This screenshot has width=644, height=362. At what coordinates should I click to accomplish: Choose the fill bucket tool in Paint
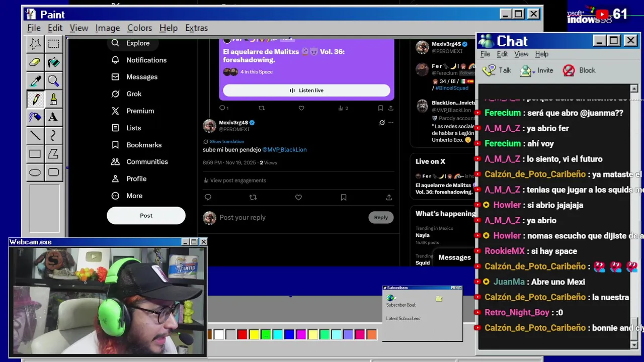tap(53, 62)
